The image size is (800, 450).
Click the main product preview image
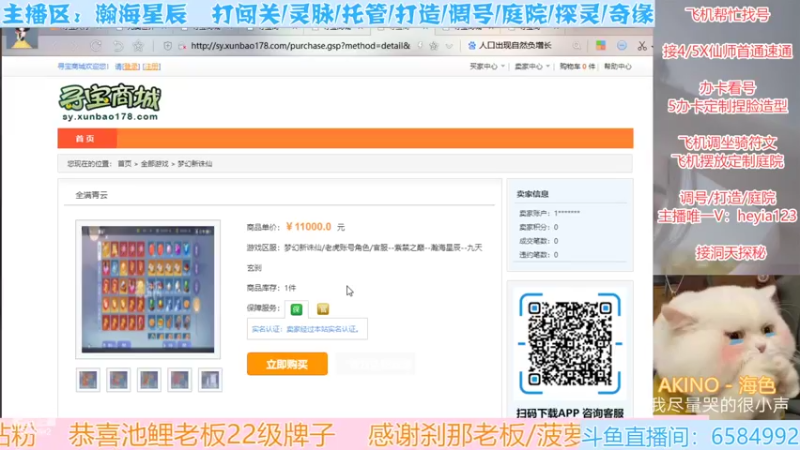148,289
